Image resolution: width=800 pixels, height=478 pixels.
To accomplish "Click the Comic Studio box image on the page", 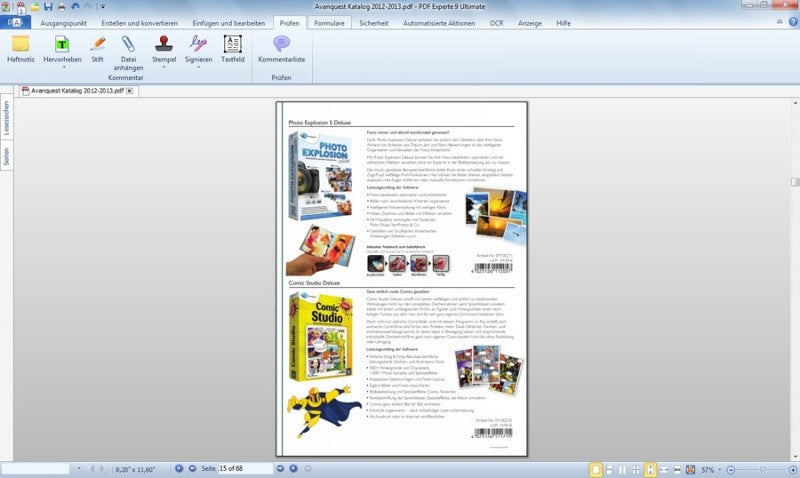I will (x=321, y=336).
